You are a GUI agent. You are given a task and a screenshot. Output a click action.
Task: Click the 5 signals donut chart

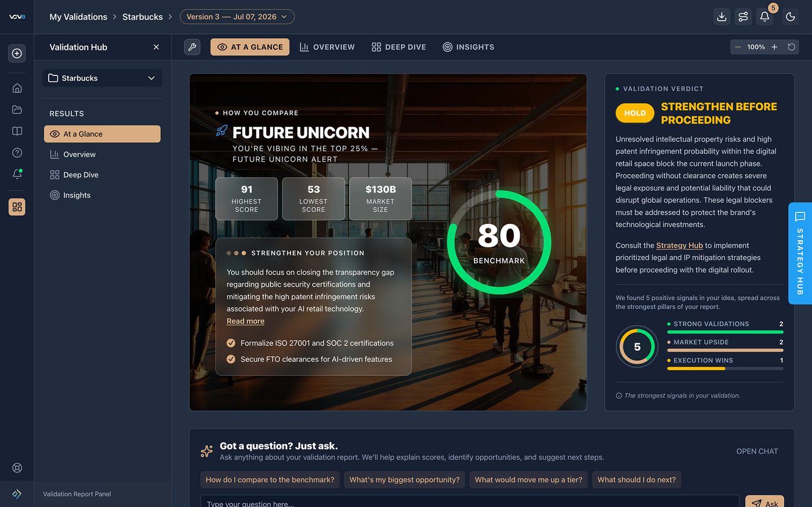(637, 346)
